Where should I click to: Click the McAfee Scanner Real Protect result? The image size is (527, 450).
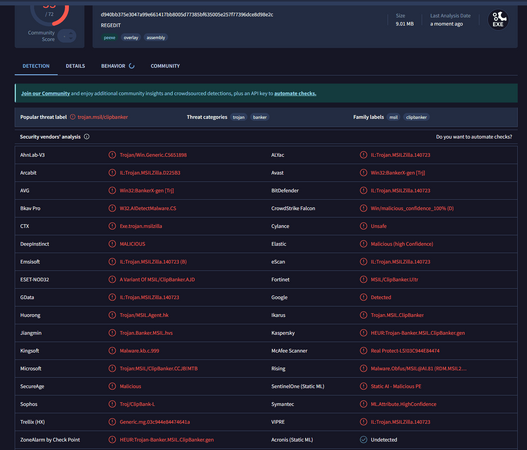pos(405,351)
